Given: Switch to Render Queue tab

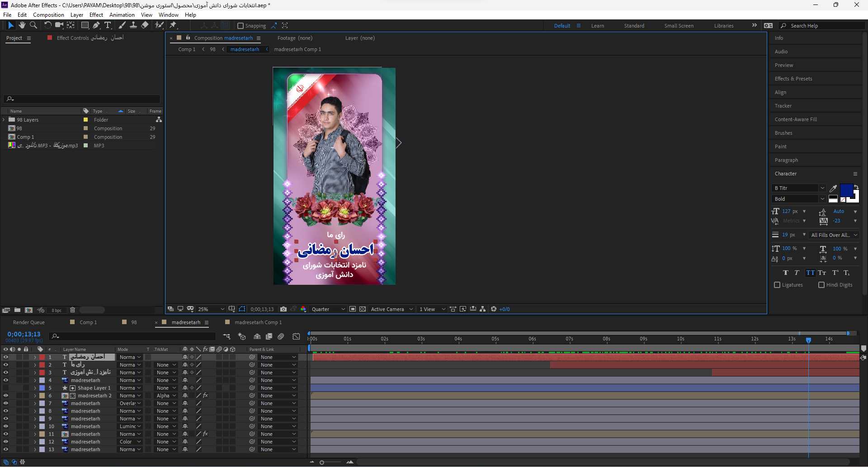Looking at the screenshot, I should pyautogui.click(x=29, y=322).
